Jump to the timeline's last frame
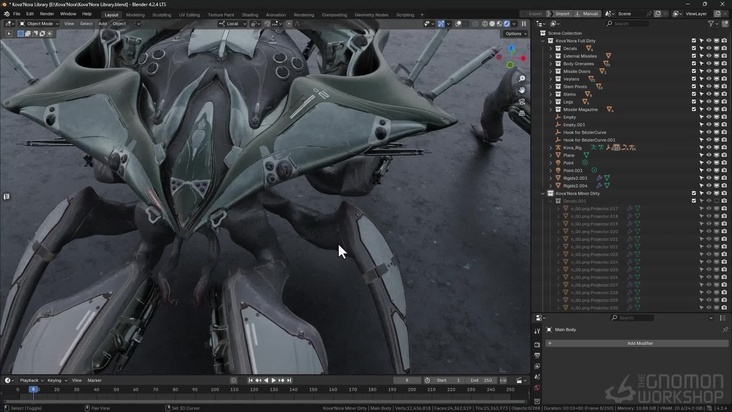 tap(289, 380)
